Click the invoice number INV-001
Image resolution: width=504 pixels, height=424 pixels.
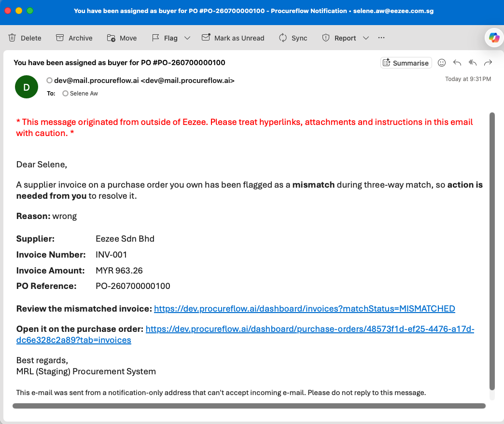[x=111, y=255]
